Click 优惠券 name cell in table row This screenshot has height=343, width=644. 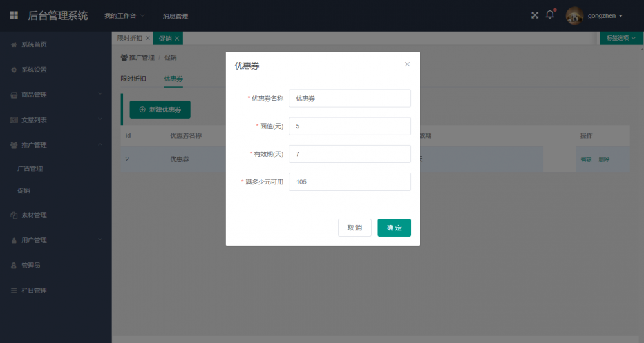[180, 159]
